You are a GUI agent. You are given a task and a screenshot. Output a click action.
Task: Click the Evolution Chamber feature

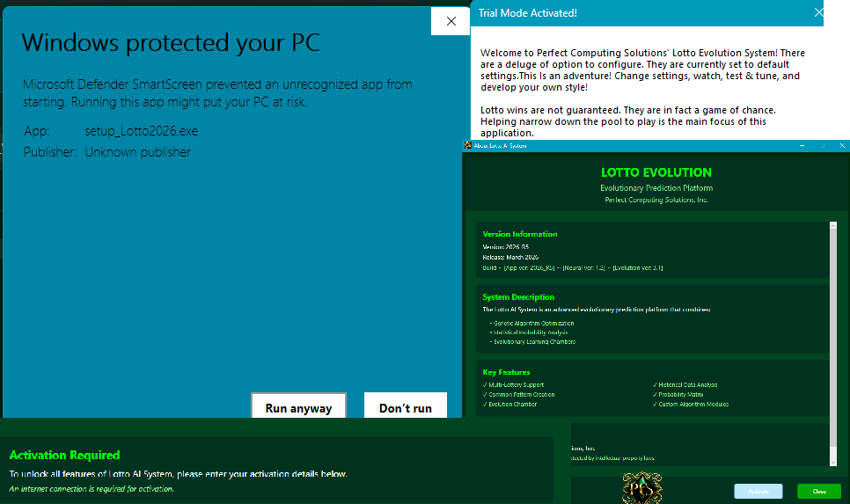510,405
